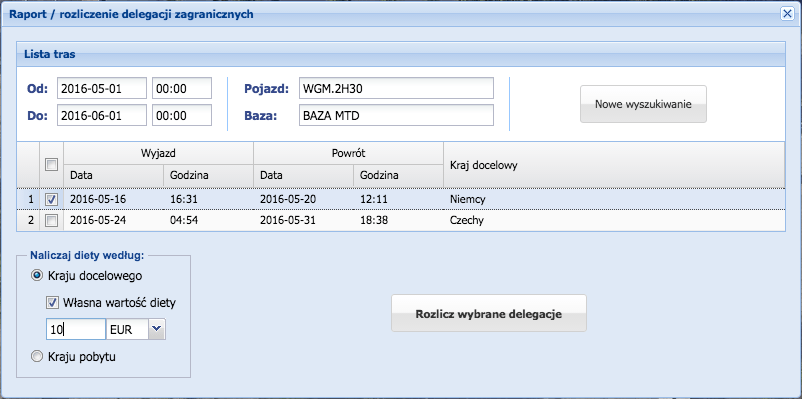
Task: Toggle Własna wartość diety checkbox
Action: tap(52, 303)
